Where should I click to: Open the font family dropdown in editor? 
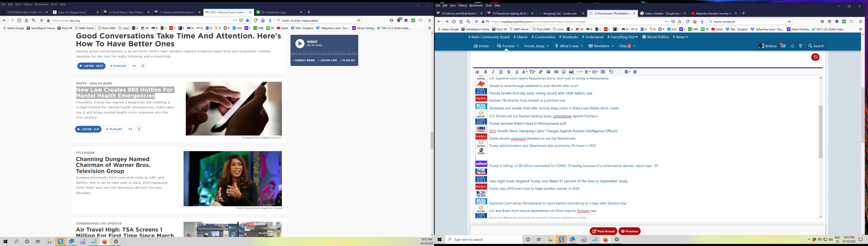(x=525, y=72)
